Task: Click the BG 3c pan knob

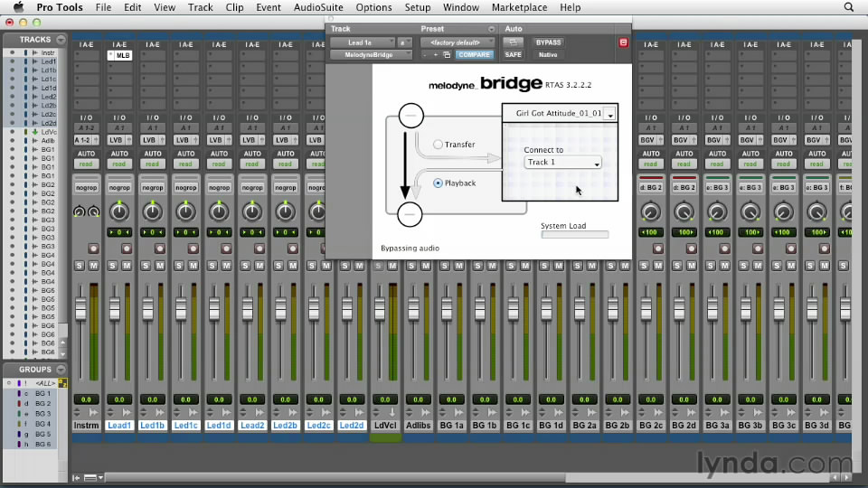Action: 783,211
